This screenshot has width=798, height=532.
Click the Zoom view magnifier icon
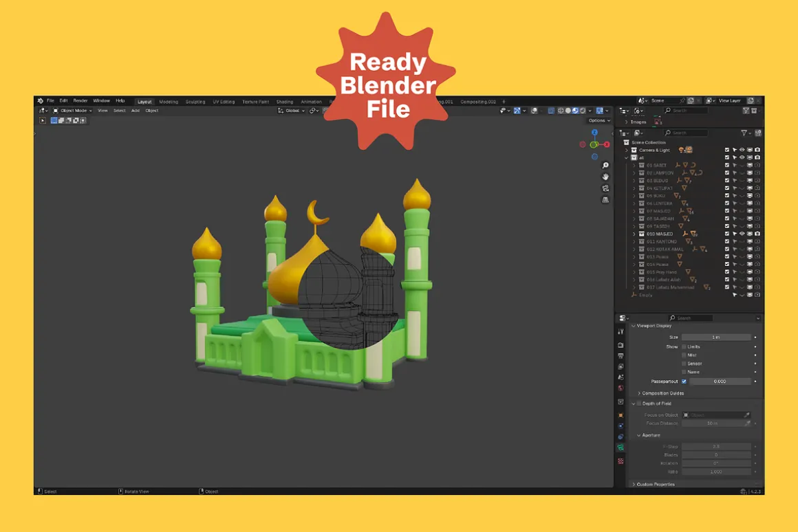[605, 165]
